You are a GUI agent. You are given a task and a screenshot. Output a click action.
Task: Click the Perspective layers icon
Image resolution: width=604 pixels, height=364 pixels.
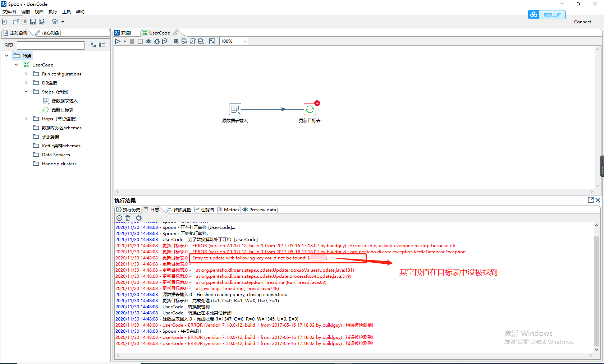pos(55,22)
